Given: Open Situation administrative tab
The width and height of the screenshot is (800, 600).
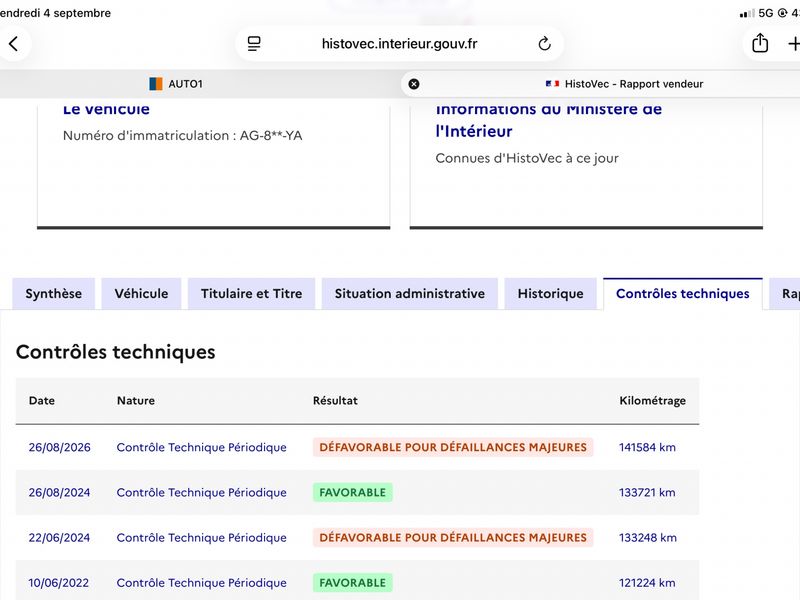Looking at the screenshot, I should point(410,294).
